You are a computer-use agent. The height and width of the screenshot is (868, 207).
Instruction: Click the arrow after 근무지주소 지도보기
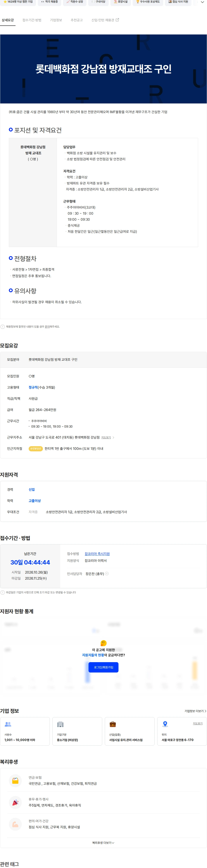point(113,437)
